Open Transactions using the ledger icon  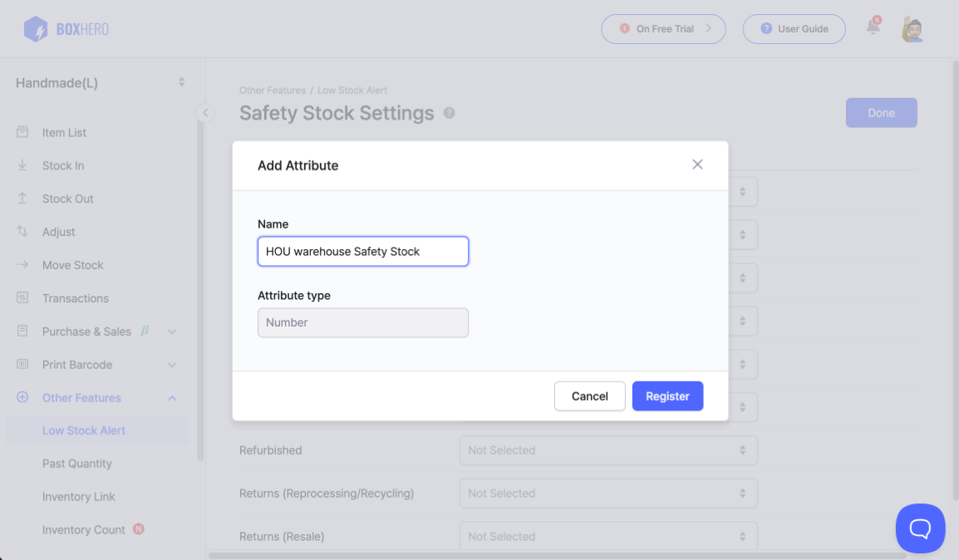point(22,298)
